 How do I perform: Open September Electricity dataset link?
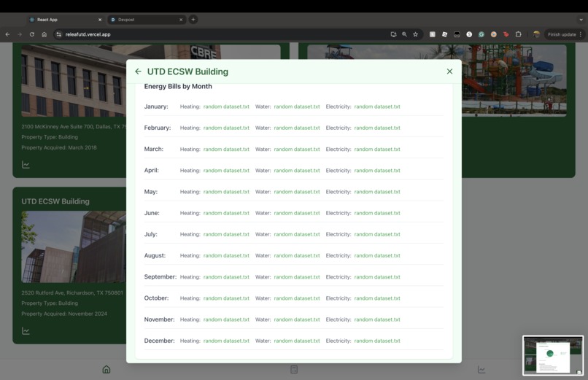(377, 277)
